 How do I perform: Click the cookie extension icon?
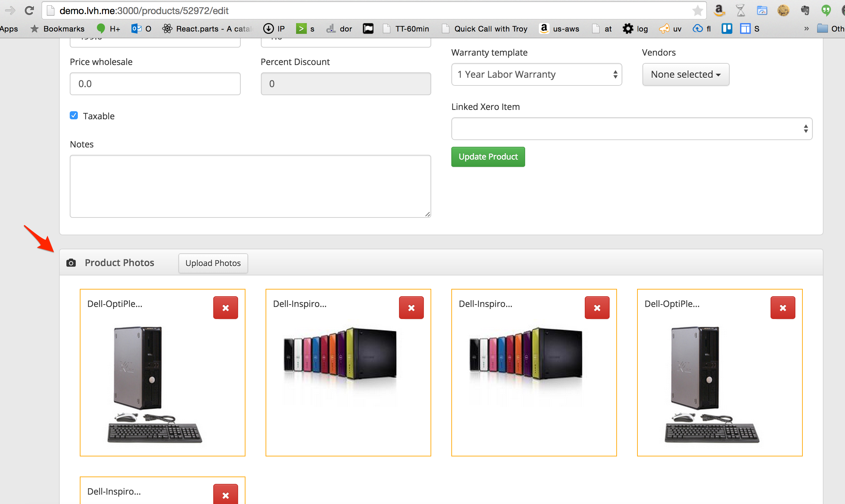tap(783, 10)
